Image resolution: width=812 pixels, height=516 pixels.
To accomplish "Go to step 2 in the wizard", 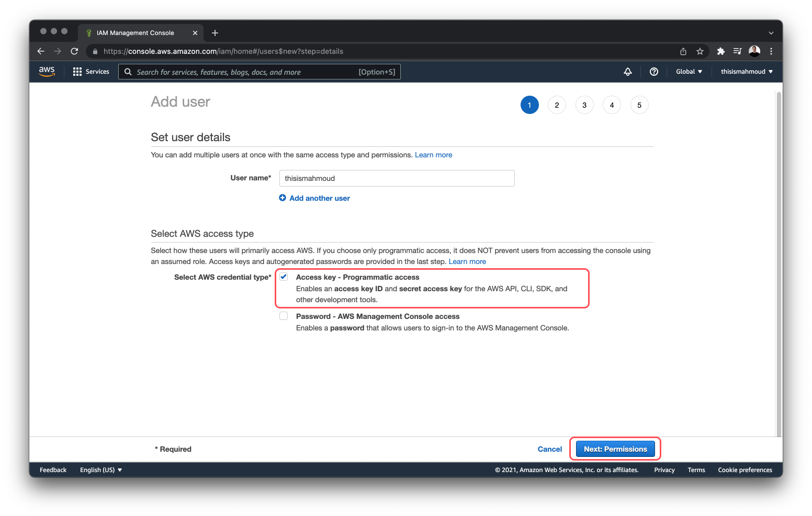I will tap(557, 105).
